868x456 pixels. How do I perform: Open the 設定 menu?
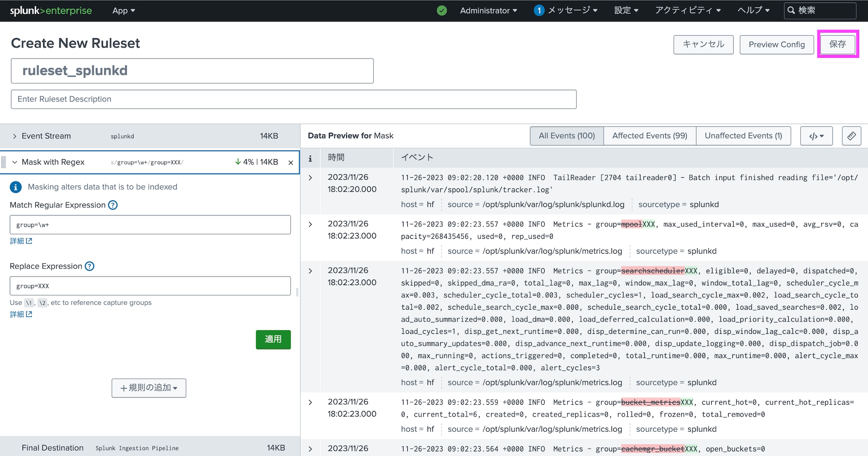626,11
